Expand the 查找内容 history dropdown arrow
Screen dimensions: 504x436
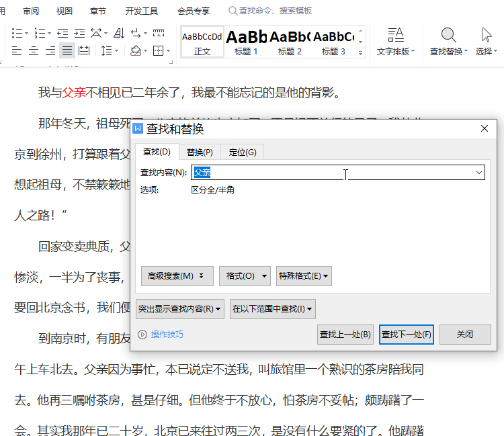[x=479, y=173]
